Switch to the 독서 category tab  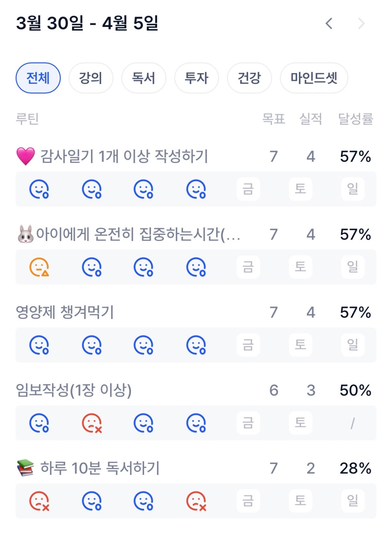(144, 78)
